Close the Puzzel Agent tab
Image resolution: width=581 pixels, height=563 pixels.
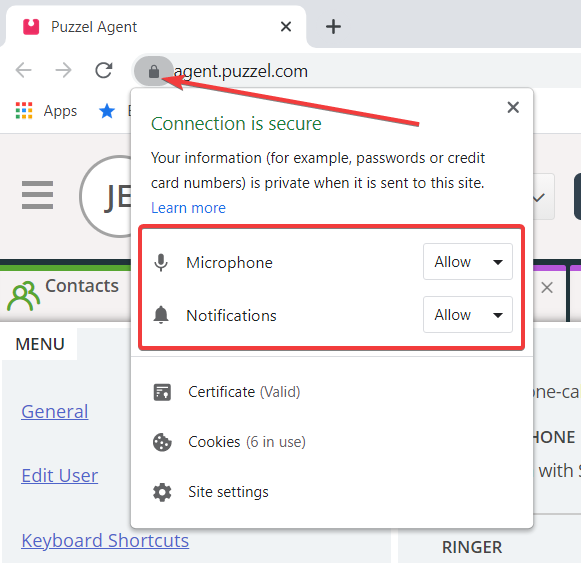coord(286,27)
